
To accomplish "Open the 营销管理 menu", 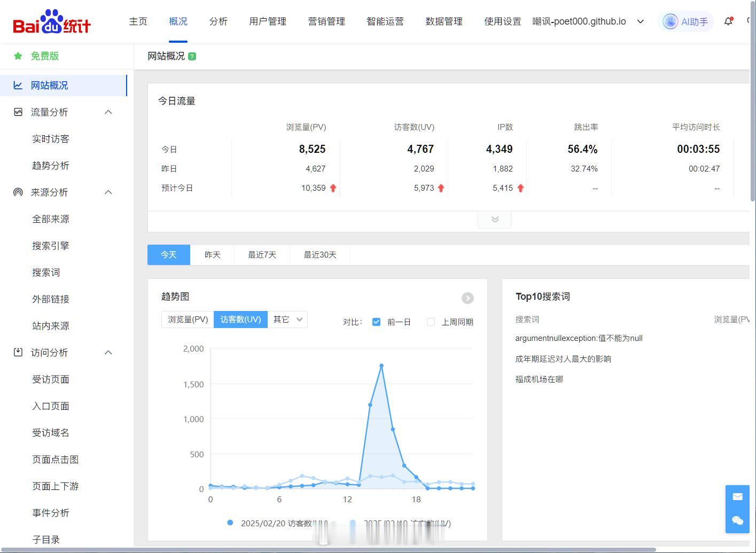I will [x=327, y=21].
